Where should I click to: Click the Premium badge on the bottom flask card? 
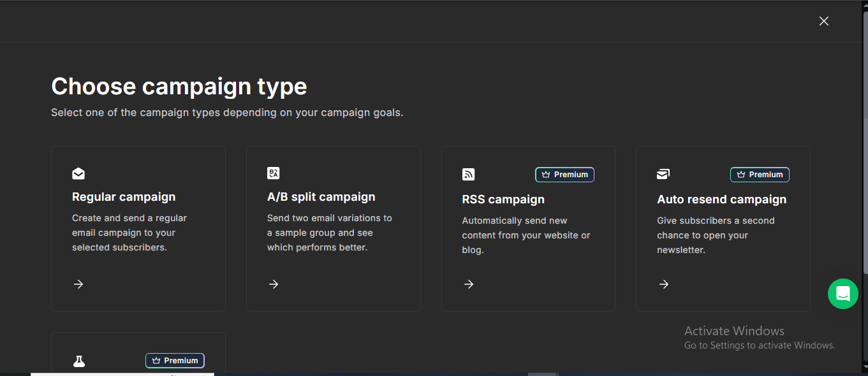(175, 361)
